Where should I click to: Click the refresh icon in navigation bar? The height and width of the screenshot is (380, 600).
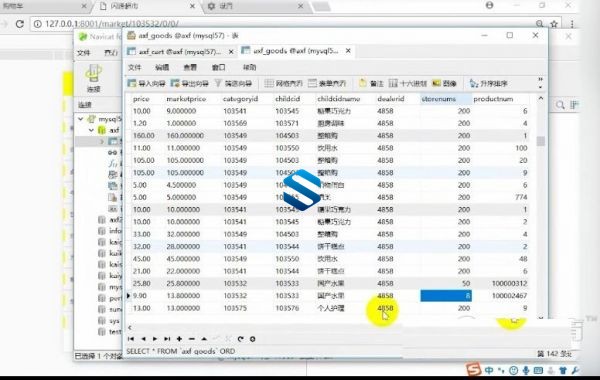(x=240, y=339)
